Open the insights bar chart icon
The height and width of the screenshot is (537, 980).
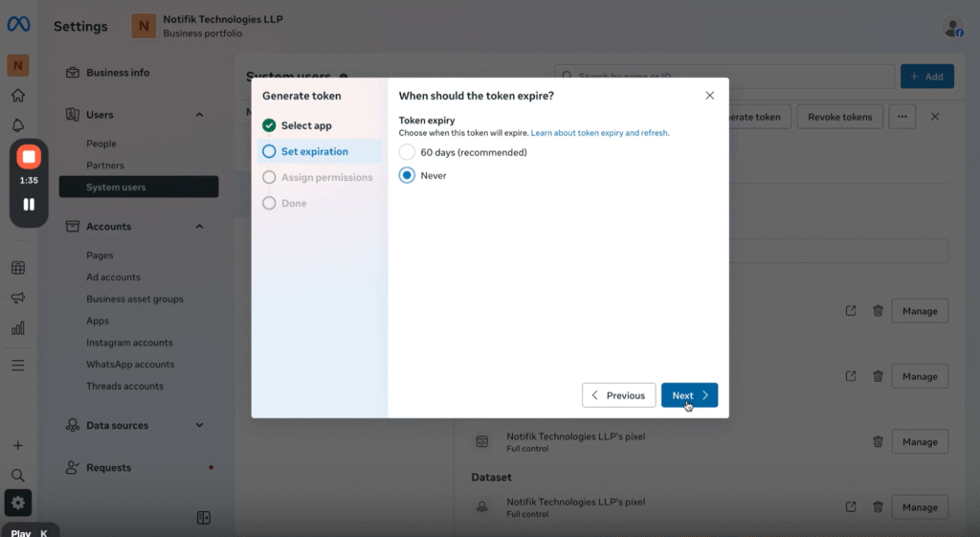(18, 327)
